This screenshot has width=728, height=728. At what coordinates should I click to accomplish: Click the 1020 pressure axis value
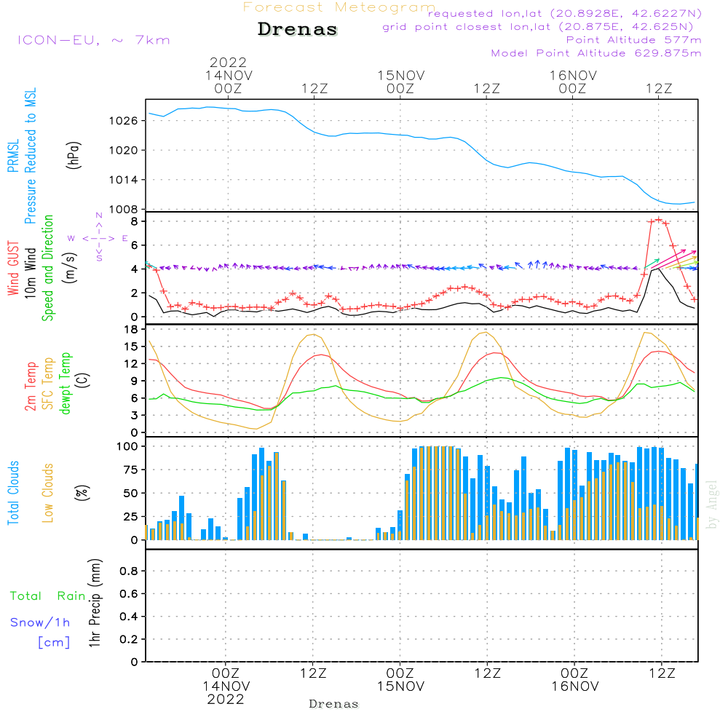pyautogui.click(x=124, y=151)
